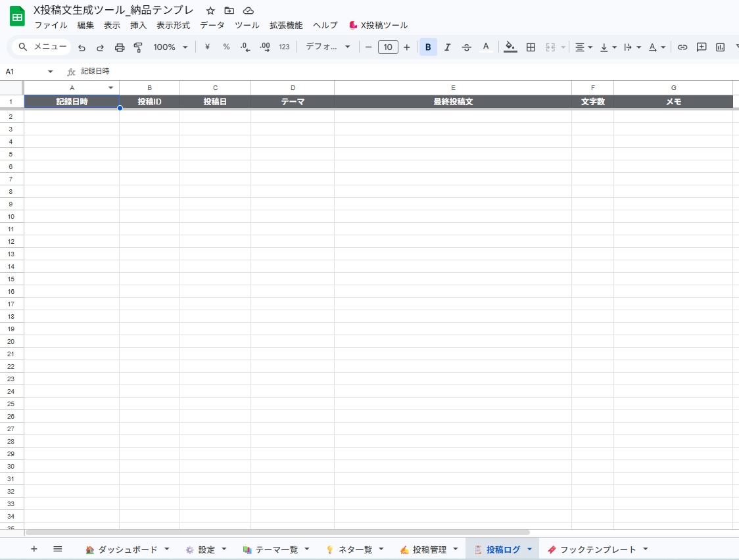Click the move to folder icon
Screen dimensions: 739x560
pos(229,11)
